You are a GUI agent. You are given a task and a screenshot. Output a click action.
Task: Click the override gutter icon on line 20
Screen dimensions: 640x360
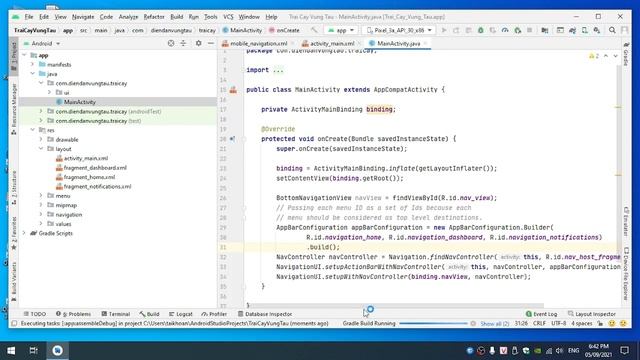(232, 139)
